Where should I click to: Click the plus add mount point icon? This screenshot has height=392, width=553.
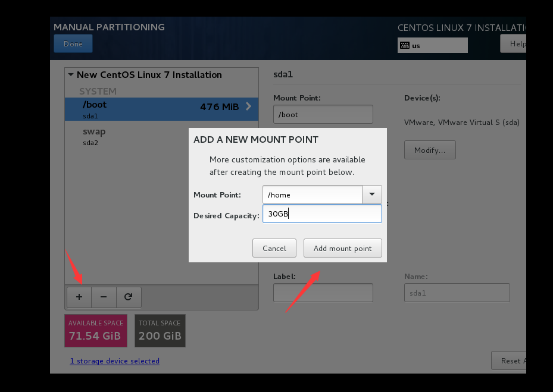[x=79, y=297]
